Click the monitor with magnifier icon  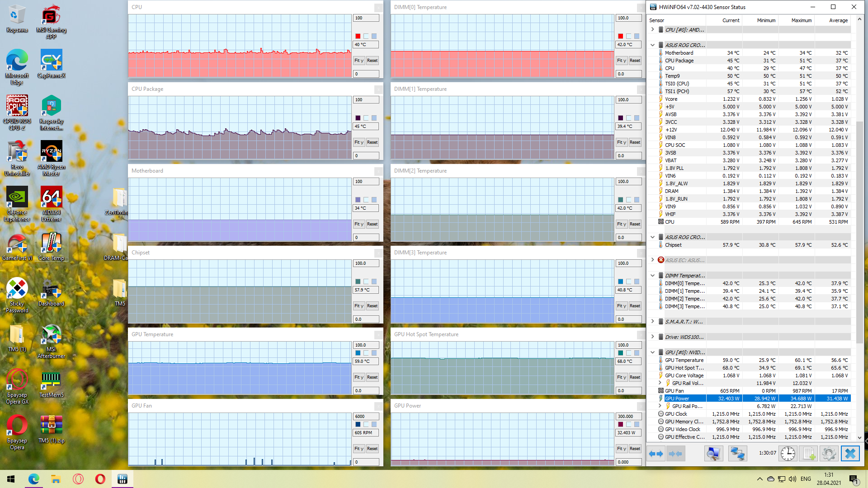[713, 454]
